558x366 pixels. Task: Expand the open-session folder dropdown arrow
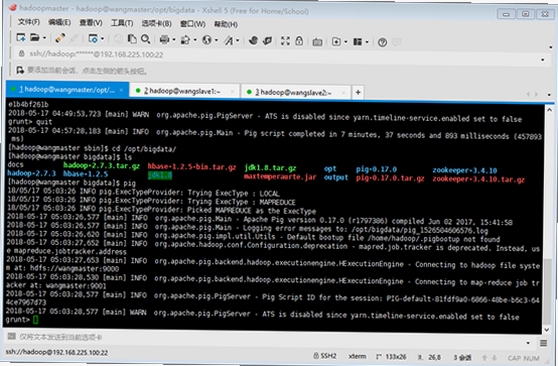tap(44, 38)
